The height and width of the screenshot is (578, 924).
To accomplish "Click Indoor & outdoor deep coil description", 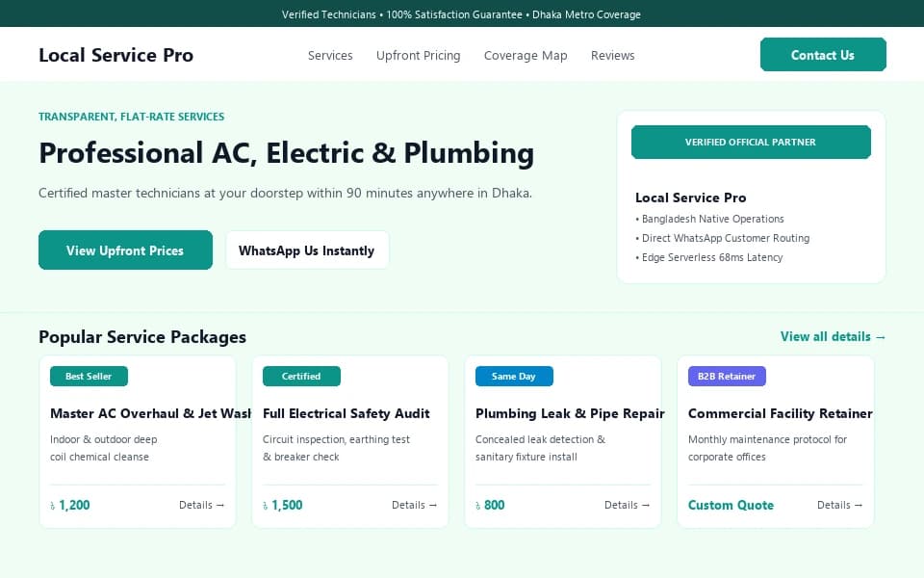I will coord(104,448).
